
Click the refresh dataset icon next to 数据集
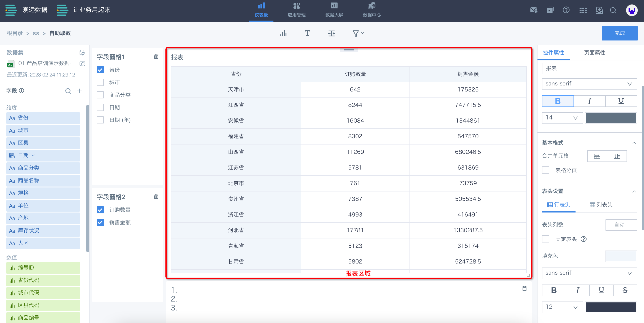coord(82,53)
